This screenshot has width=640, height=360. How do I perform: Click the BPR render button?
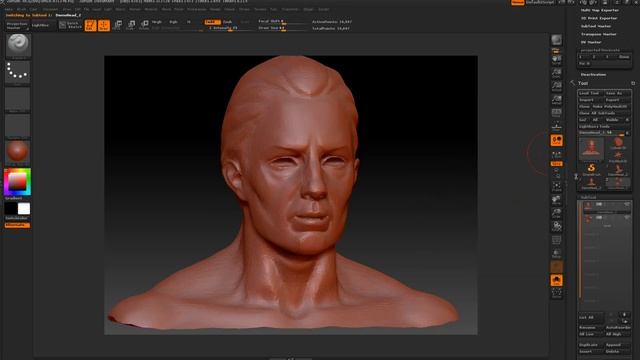point(557,40)
